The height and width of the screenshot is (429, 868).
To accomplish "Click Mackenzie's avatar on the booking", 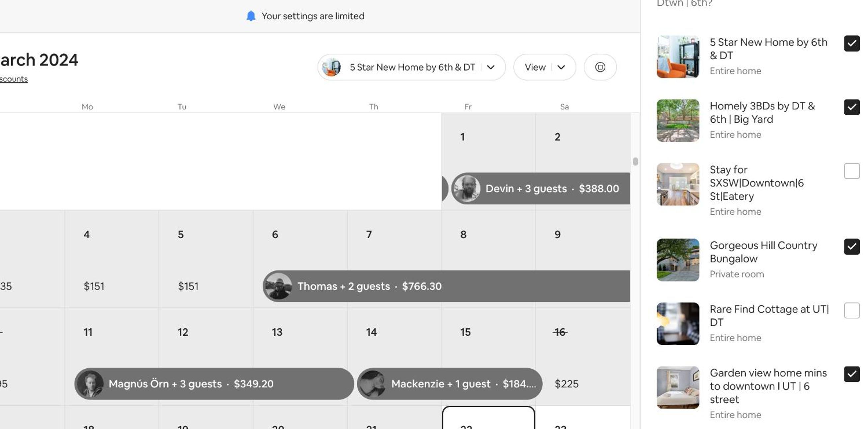I will click(372, 384).
